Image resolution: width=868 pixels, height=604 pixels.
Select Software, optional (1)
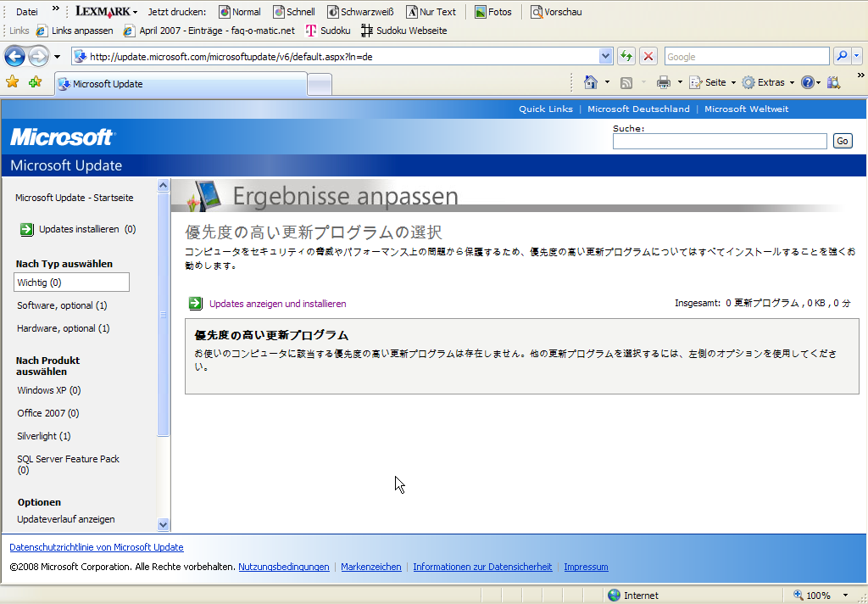click(62, 305)
